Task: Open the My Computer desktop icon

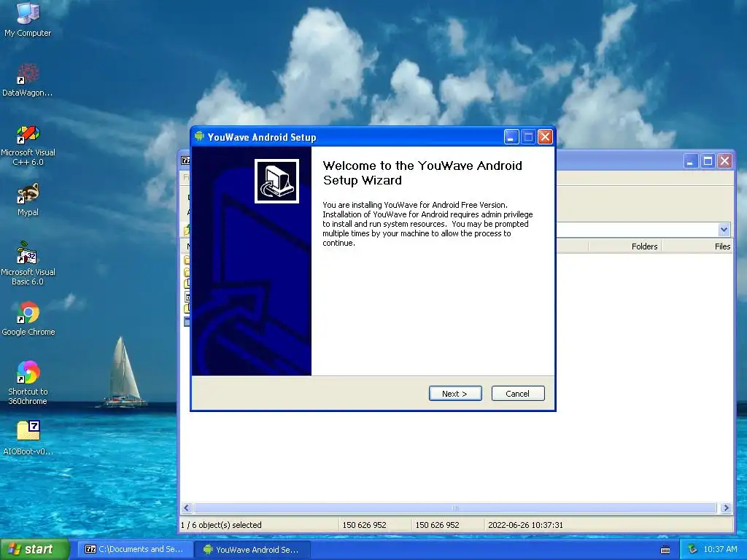Action: click(28, 19)
